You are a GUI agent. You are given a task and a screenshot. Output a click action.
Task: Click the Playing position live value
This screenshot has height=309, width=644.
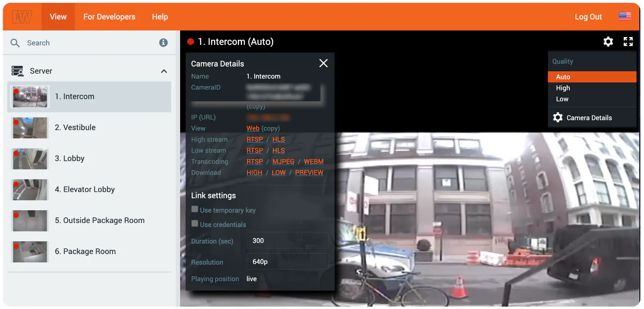[251, 279]
